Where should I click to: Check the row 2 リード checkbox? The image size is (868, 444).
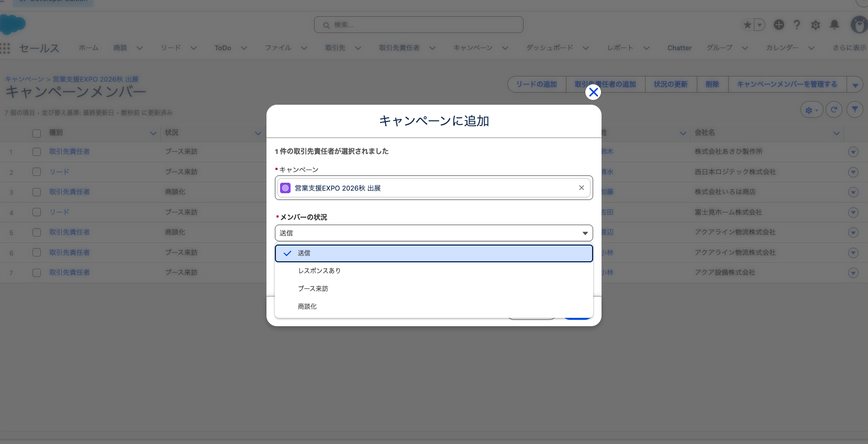pos(37,172)
